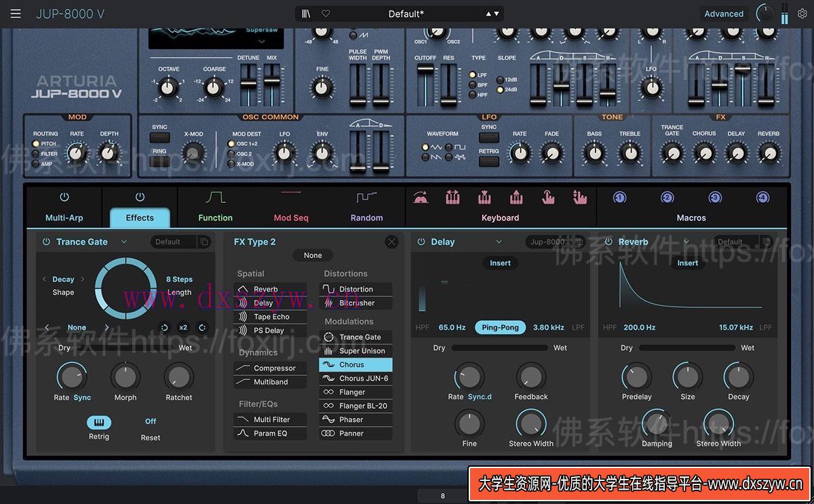Image resolution: width=814 pixels, height=504 pixels.
Task: Close the FX Type 2 selector
Action: [x=391, y=241]
